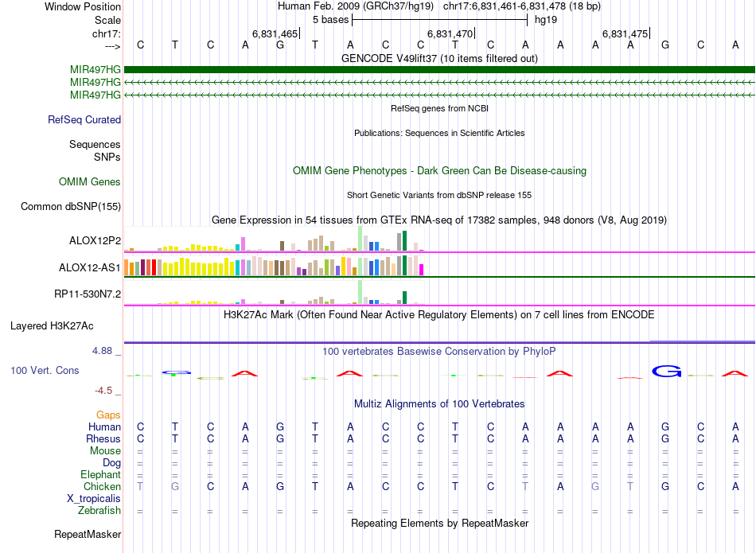
Task: Open Repeating Elements by RepeatMasker title
Action: pos(439,523)
